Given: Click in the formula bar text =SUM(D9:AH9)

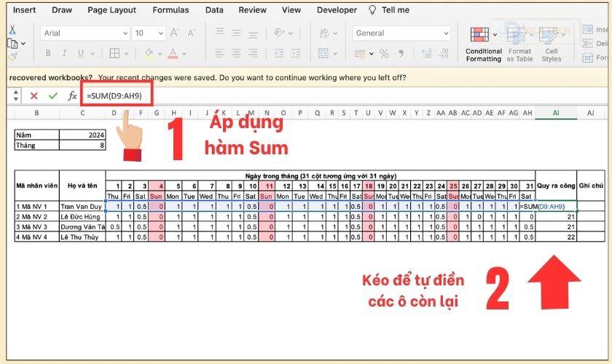Looking at the screenshot, I should coord(114,95).
